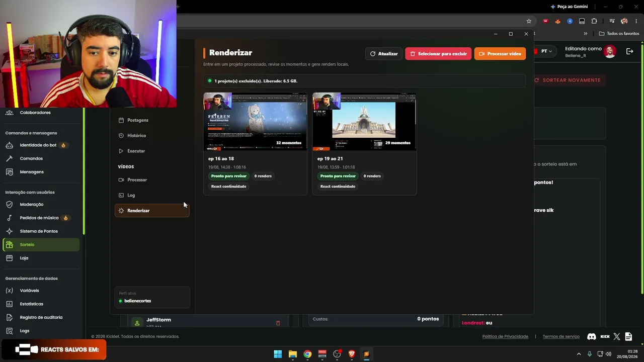Open the Discord icon in the footer
The width and height of the screenshot is (644, 362).
coord(592,337)
